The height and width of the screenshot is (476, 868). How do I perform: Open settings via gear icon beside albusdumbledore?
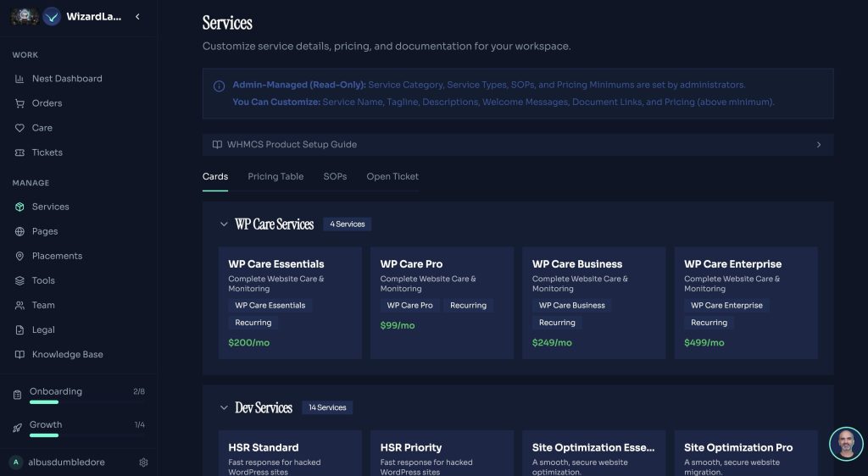point(143,462)
